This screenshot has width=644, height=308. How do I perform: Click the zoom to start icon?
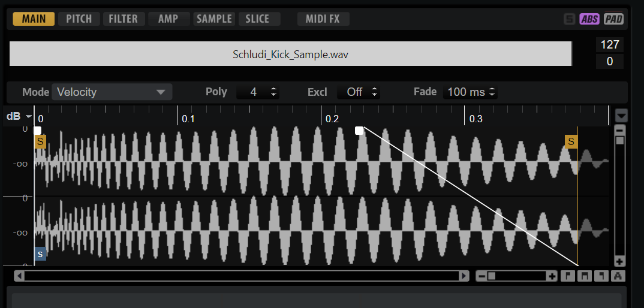tap(567, 276)
